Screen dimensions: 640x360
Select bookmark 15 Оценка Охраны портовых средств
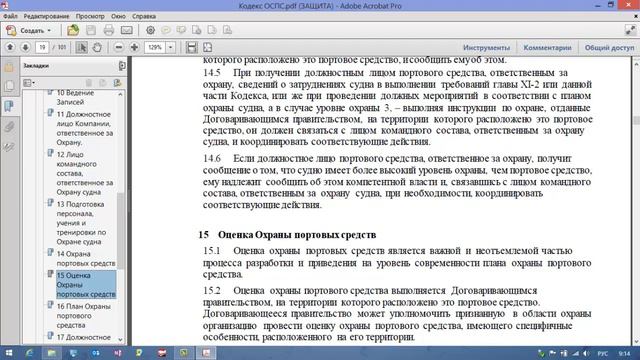point(86,284)
